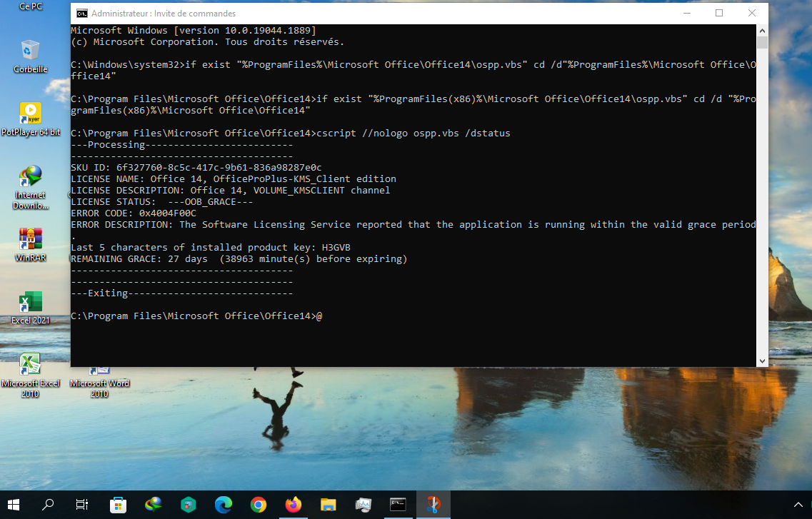Open taskbar search magnifier
This screenshot has height=519, width=812.
point(48,505)
